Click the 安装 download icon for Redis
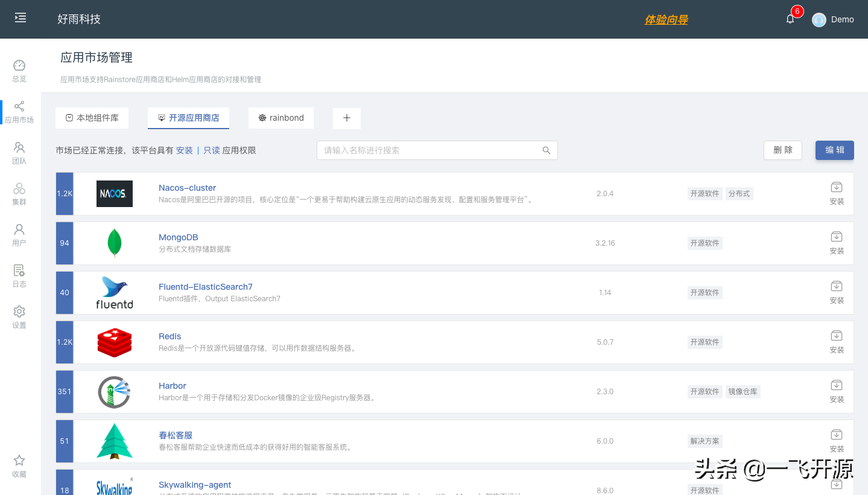The height and width of the screenshot is (495, 868). click(x=837, y=336)
